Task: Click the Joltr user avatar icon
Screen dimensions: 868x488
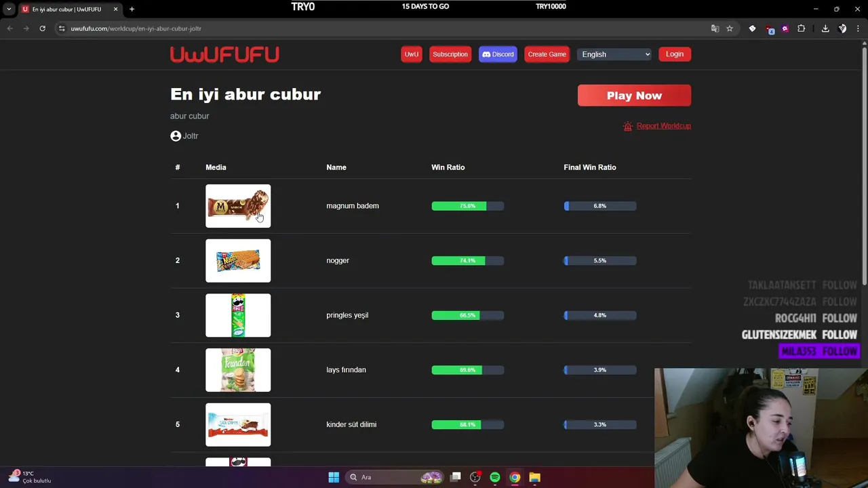Action: click(176, 136)
